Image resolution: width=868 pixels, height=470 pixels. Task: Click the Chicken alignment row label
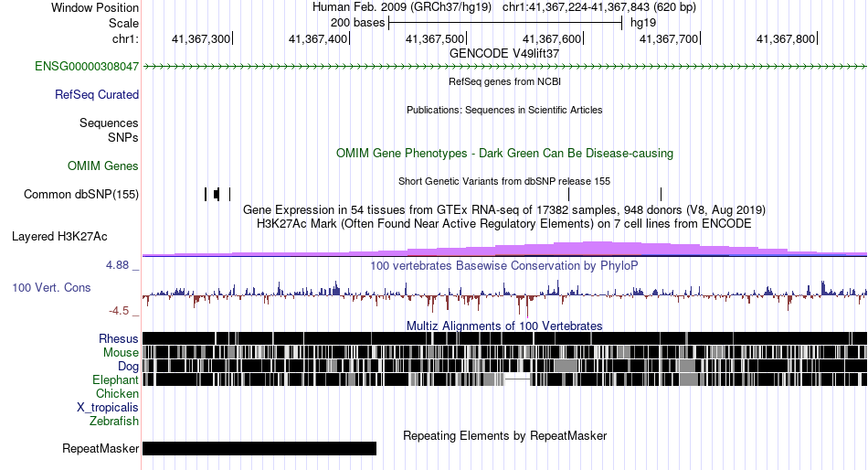(x=117, y=393)
